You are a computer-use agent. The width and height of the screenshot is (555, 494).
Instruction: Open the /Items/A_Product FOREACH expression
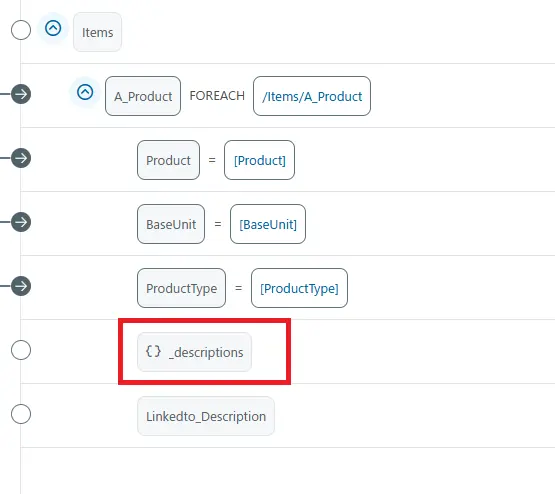[x=312, y=96]
